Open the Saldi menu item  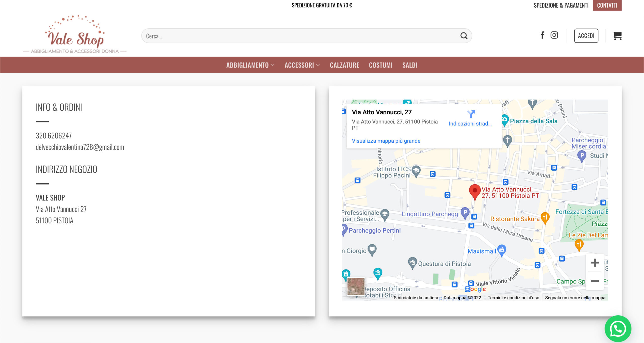point(410,65)
